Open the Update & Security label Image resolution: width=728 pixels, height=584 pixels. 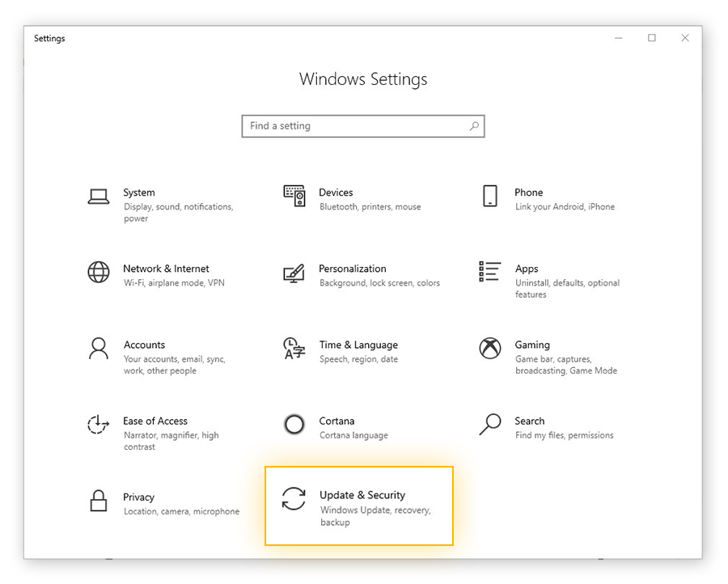pos(362,495)
